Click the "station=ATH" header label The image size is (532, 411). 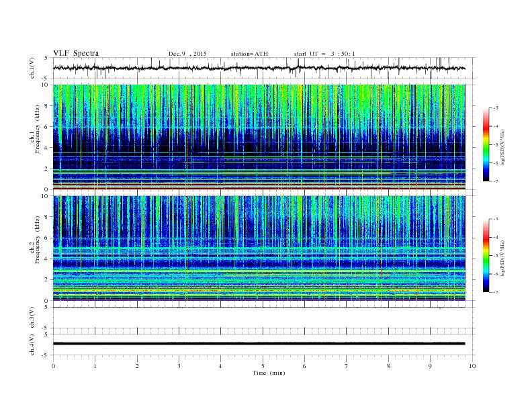(249, 54)
